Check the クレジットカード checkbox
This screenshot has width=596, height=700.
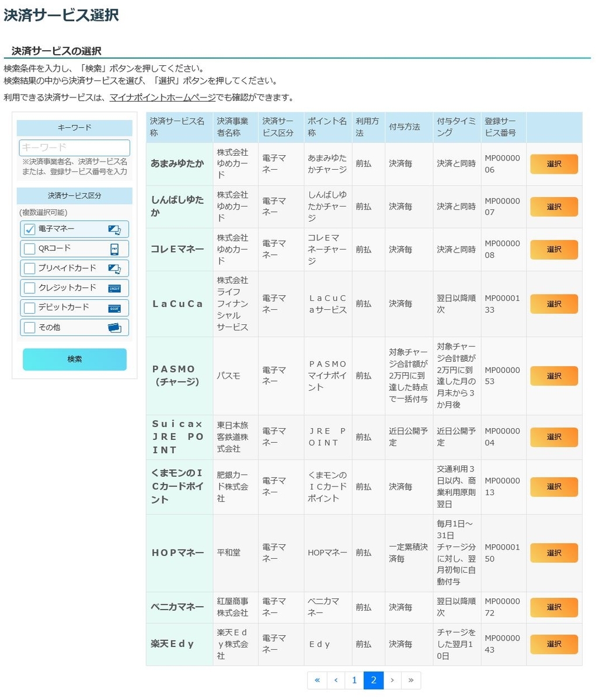click(x=30, y=288)
